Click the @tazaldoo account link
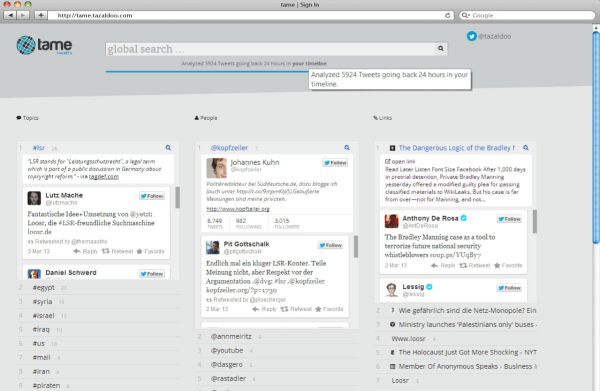 (x=494, y=36)
